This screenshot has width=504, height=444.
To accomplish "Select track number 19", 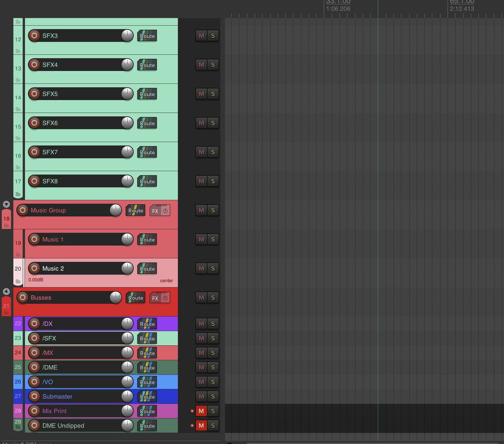I will 18,243.
